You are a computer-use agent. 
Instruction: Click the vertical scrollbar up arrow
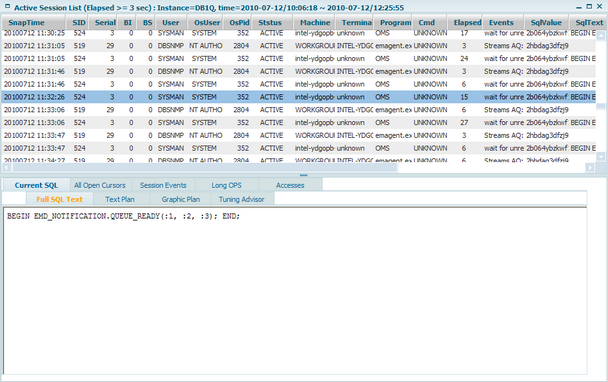[601, 36]
